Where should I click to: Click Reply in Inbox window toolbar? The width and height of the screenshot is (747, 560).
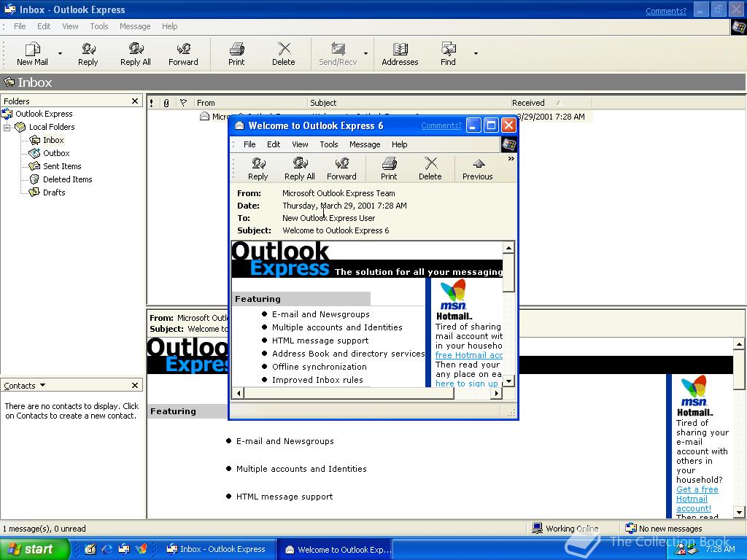point(88,54)
